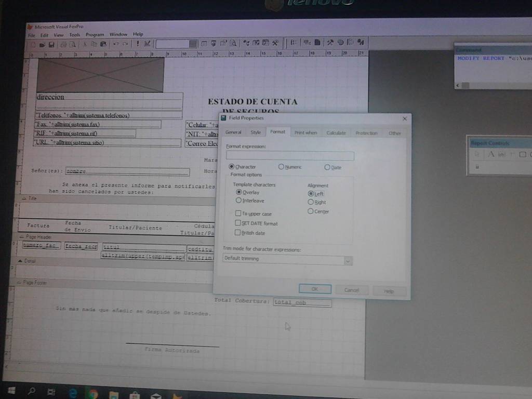Switch to the Print when tab

point(305,132)
